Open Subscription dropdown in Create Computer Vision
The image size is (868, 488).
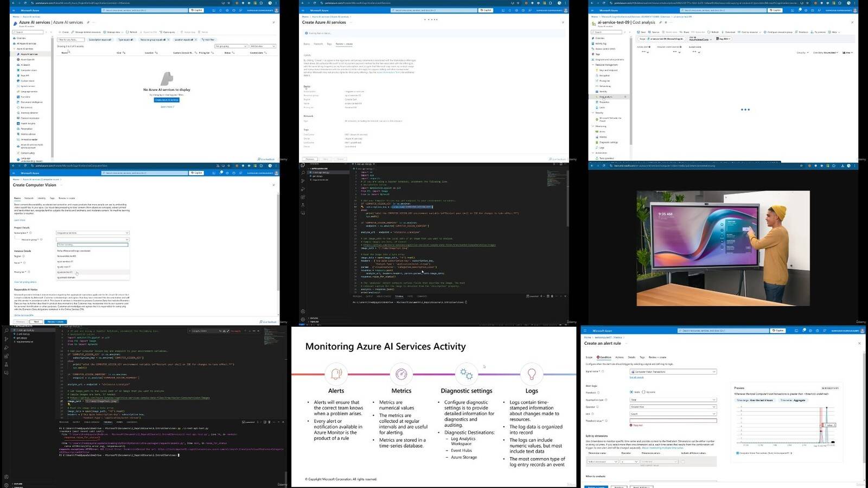(92, 233)
